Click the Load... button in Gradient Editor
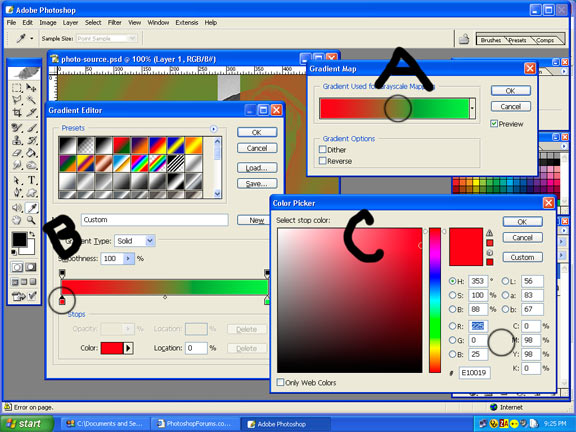 257,168
